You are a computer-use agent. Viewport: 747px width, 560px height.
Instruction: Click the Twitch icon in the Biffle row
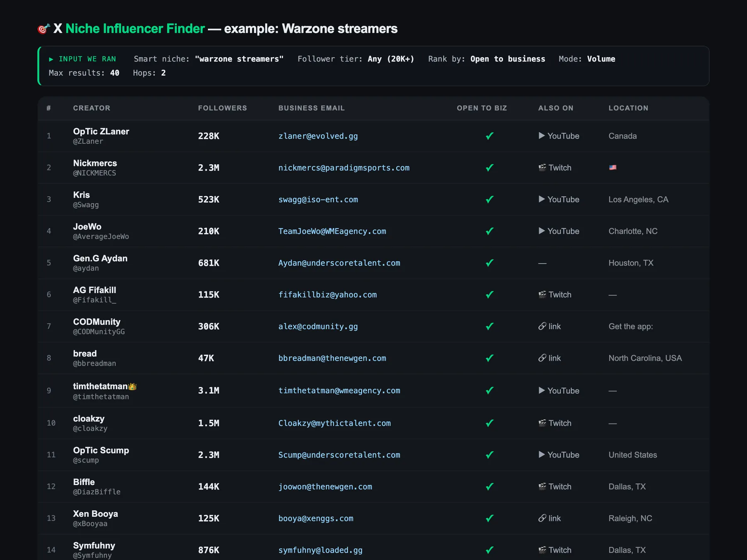pyautogui.click(x=542, y=487)
